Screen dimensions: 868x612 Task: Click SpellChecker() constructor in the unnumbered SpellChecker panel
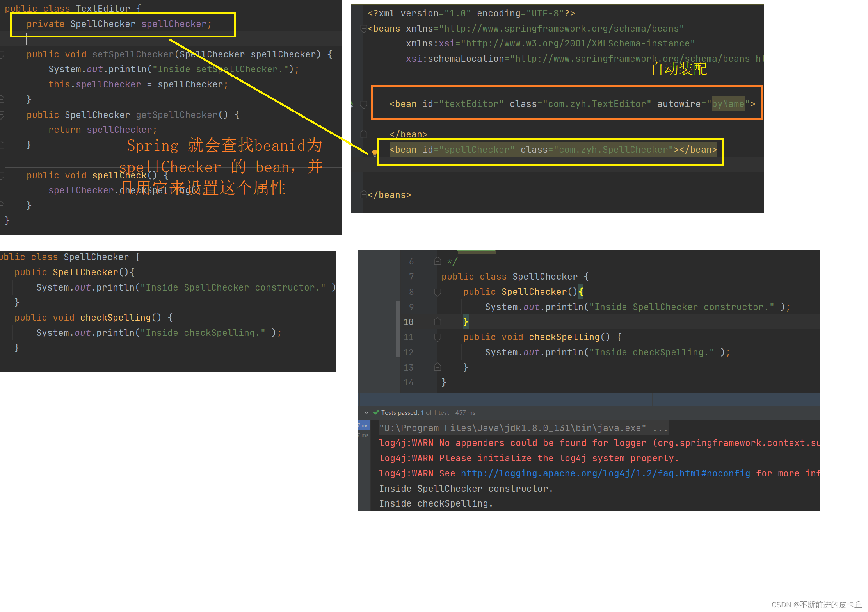[75, 272]
